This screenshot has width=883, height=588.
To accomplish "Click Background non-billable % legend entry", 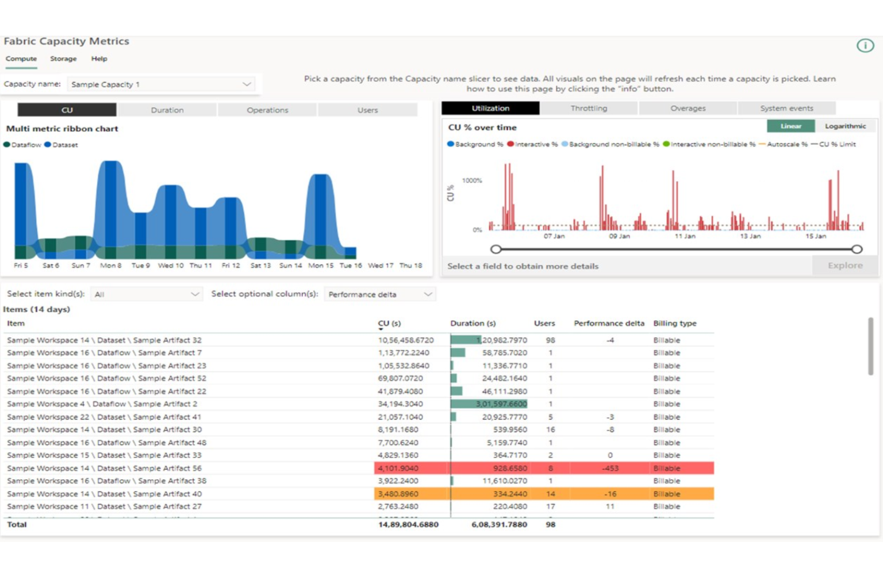I will tap(610, 144).
